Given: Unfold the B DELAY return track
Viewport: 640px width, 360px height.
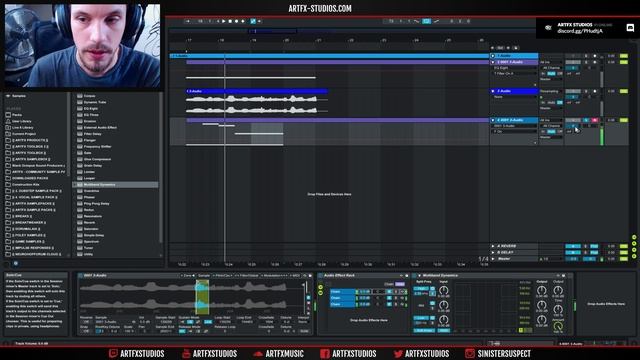Looking at the screenshot, I should 493,252.
